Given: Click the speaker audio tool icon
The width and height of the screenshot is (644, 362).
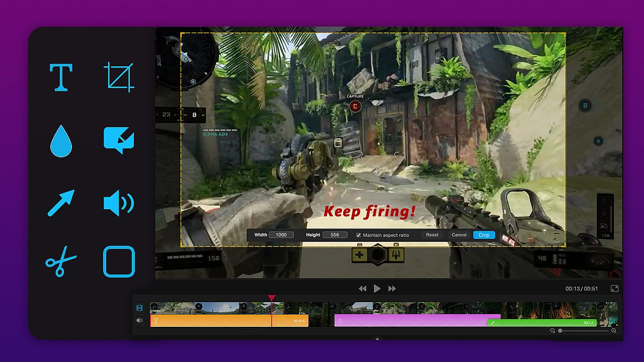Looking at the screenshot, I should click(x=119, y=203).
